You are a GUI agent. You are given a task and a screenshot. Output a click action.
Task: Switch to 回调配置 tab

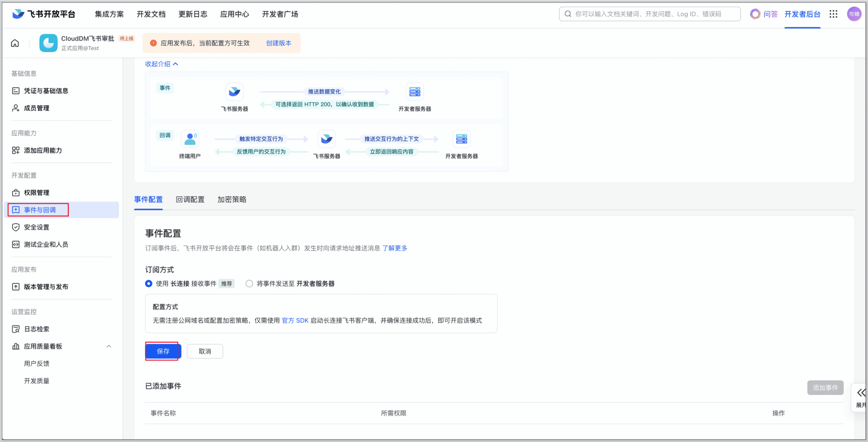[x=190, y=200]
